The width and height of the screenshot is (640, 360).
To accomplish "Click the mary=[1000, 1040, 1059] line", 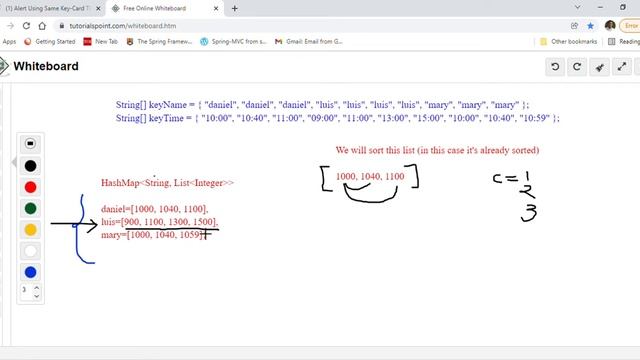I will point(153,235).
